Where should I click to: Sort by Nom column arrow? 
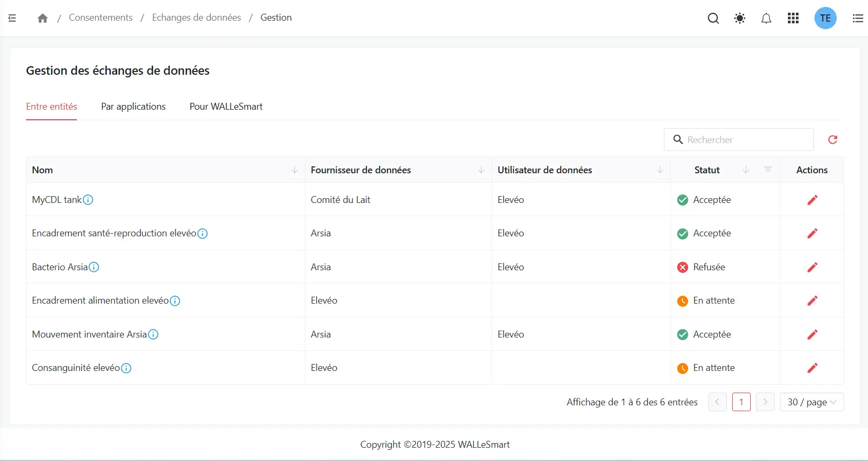(x=295, y=170)
